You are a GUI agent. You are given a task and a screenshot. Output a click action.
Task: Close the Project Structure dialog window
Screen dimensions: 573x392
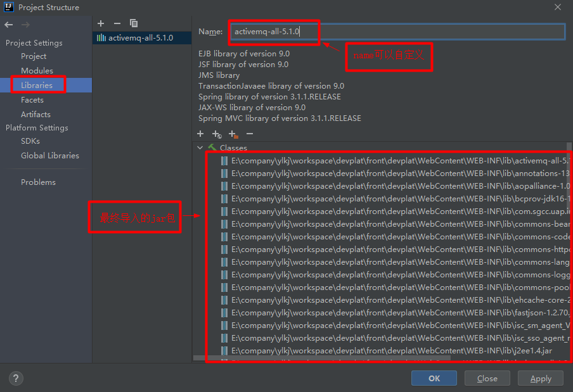(558, 7)
